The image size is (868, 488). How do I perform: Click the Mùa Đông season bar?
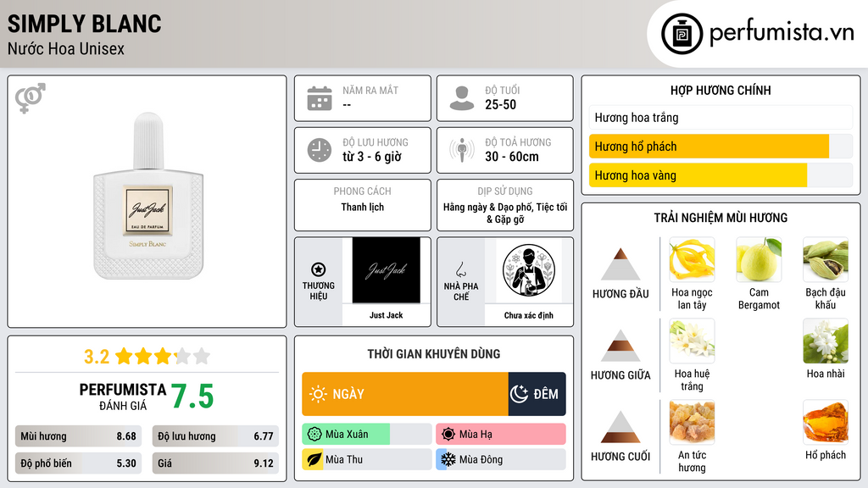(x=501, y=459)
